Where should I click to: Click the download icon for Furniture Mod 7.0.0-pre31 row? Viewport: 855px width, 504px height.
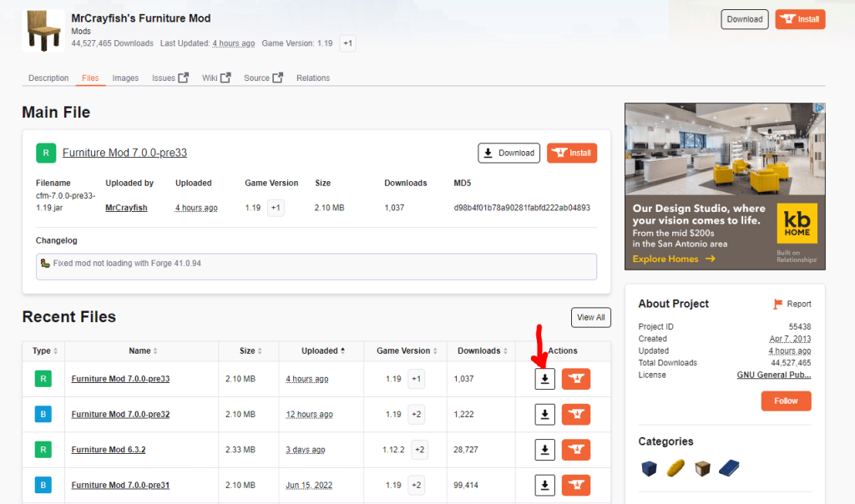coord(544,485)
